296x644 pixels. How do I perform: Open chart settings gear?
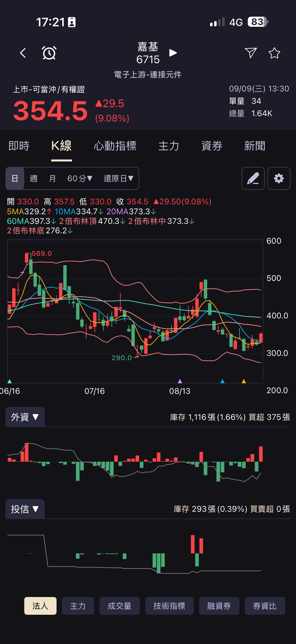click(x=279, y=178)
